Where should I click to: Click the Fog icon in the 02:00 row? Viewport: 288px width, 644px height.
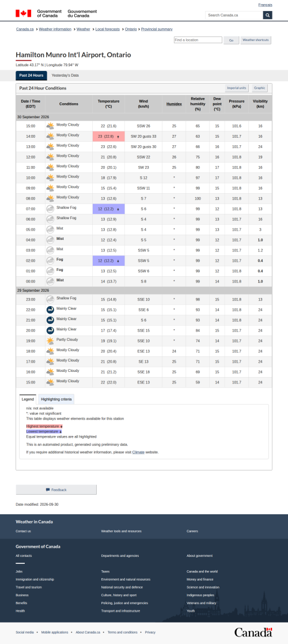point(50,261)
